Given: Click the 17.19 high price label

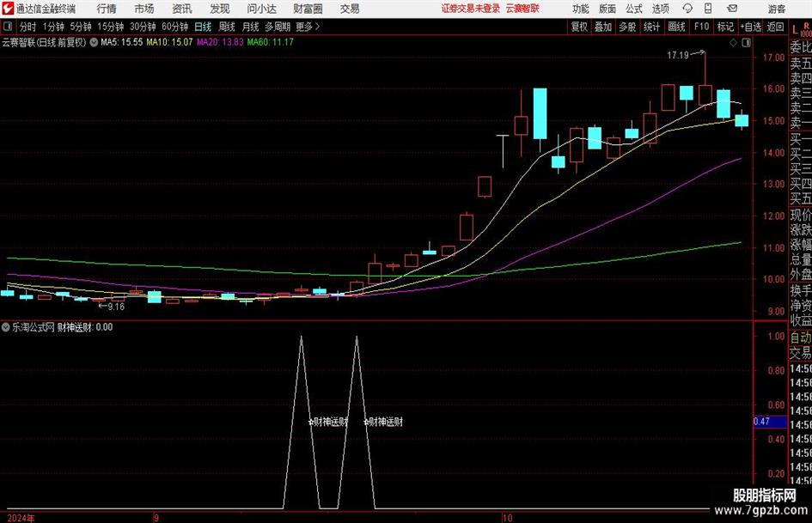Looking at the screenshot, I should pyautogui.click(x=677, y=55).
